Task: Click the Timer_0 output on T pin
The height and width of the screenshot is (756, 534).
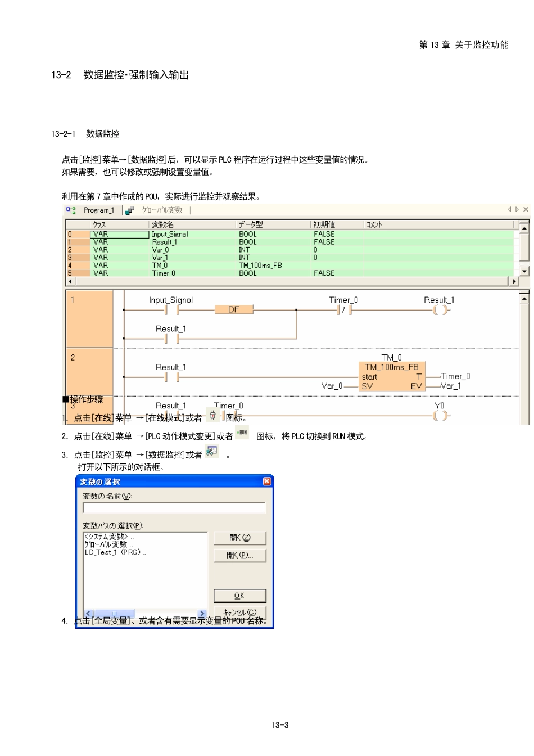Action: [x=455, y=376]
